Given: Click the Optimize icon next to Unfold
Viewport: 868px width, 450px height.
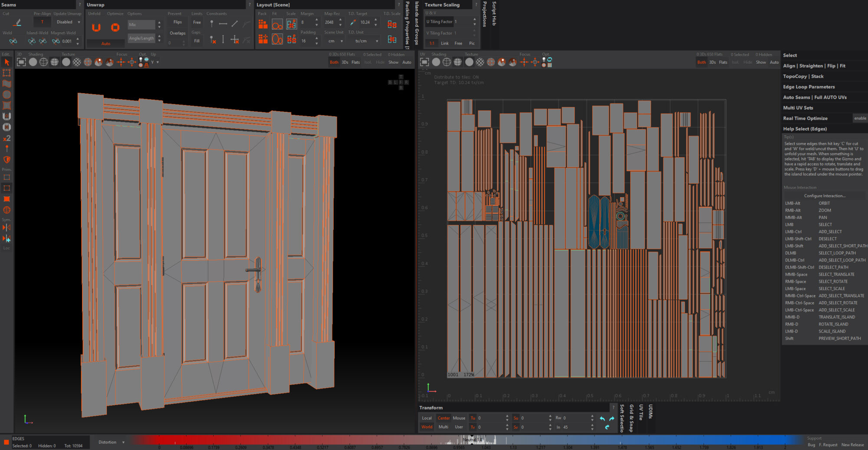Looking at the screenshot, I should tap(115, 28).
